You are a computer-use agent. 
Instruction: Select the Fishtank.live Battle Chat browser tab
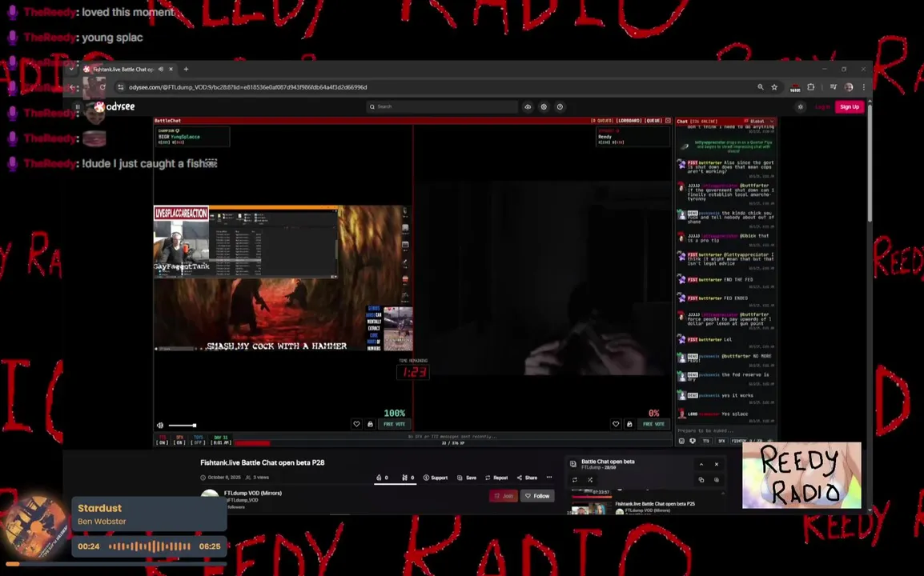[x=129, y=69]
